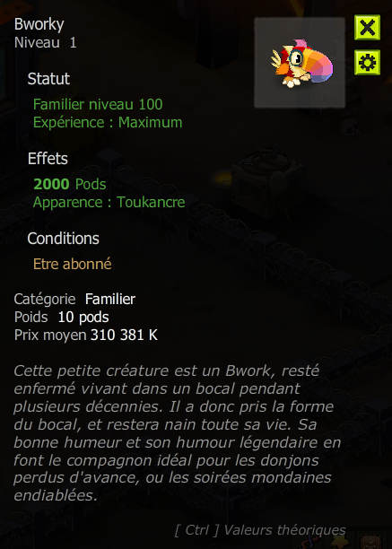Close the Bworky item tooltip
Image resolution: width=392 pixels, height=549 pixels.
pyautogui.click(x=367, y=27)
